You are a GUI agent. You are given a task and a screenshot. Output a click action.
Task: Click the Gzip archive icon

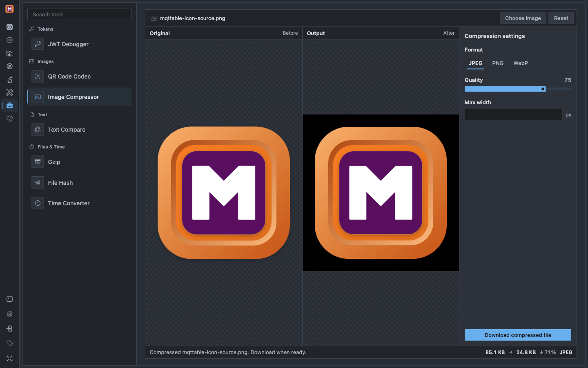pos(38,162)
